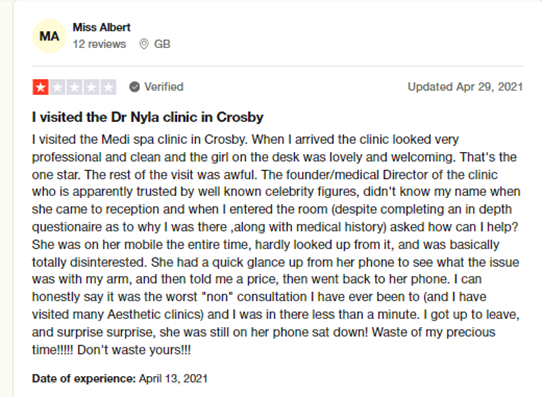Click the location pin icon
The width and height of the screenshot is (542, 397).
click(144, 44)
